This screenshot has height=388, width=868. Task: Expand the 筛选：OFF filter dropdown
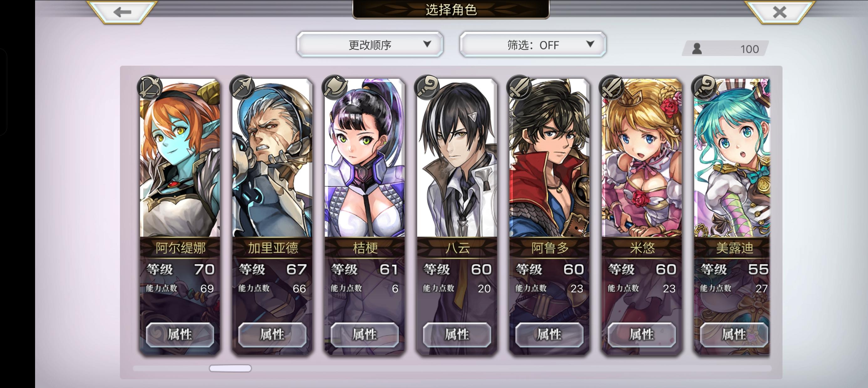[x=533, y=44]
